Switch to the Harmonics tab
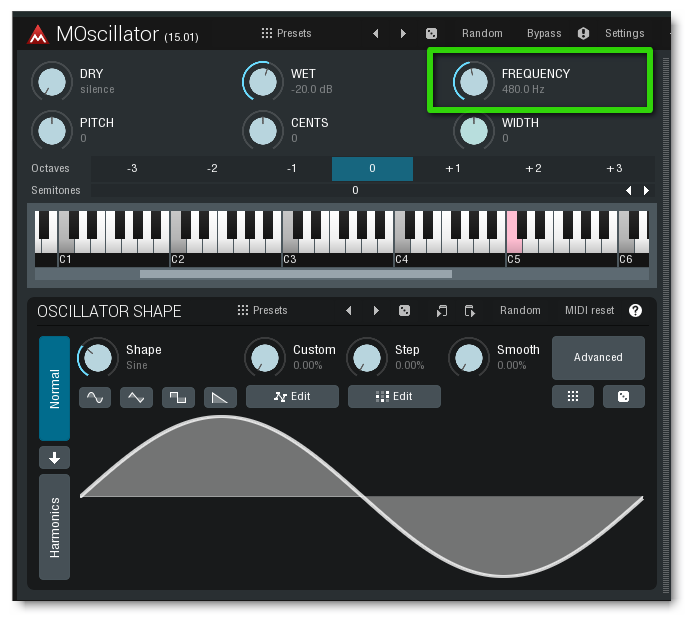 pos(54,527)
